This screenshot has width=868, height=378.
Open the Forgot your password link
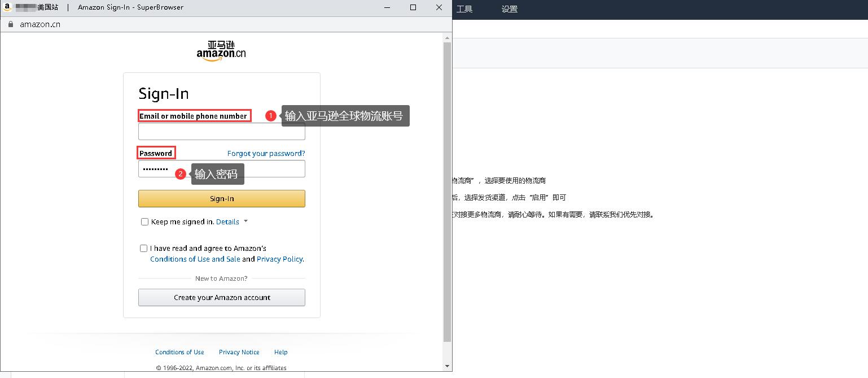tap(266, 153)
